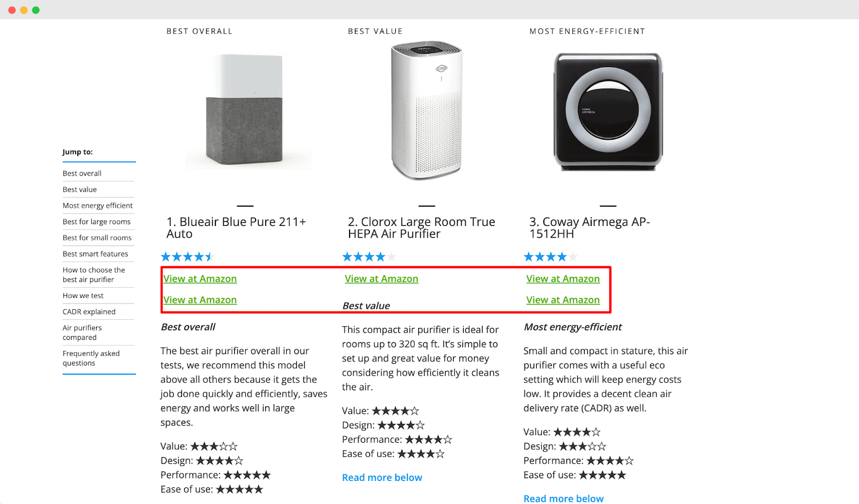Open "View at Amazon" under the Clorox purifier
The height and width of the screenshot is (504, 859).
point(381,279)
